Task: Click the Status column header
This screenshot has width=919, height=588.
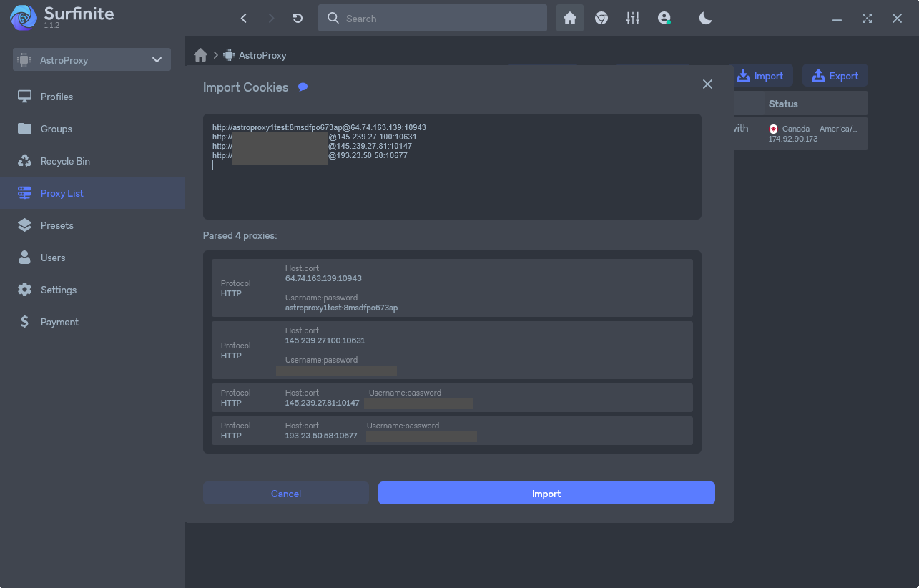Action: point(783,104)
